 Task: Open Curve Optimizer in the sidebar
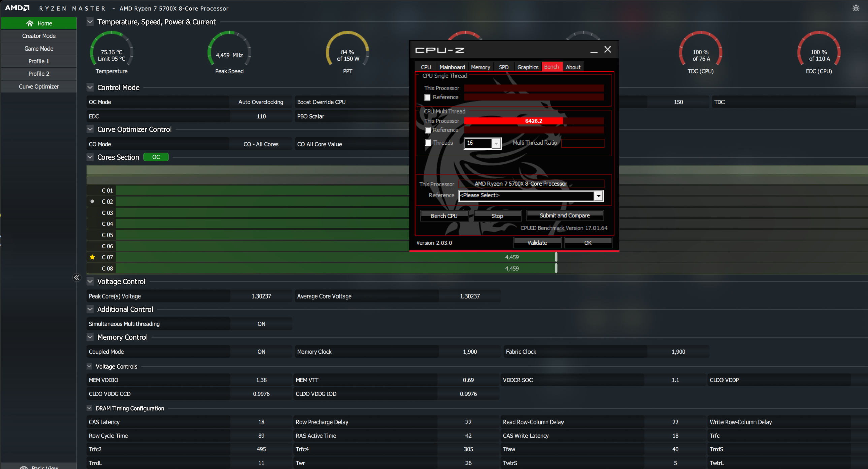39,87
